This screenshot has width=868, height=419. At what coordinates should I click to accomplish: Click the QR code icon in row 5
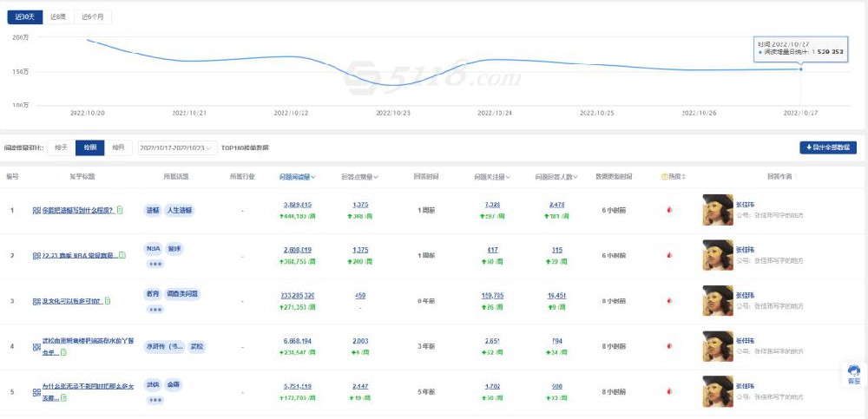click(36, 392)
